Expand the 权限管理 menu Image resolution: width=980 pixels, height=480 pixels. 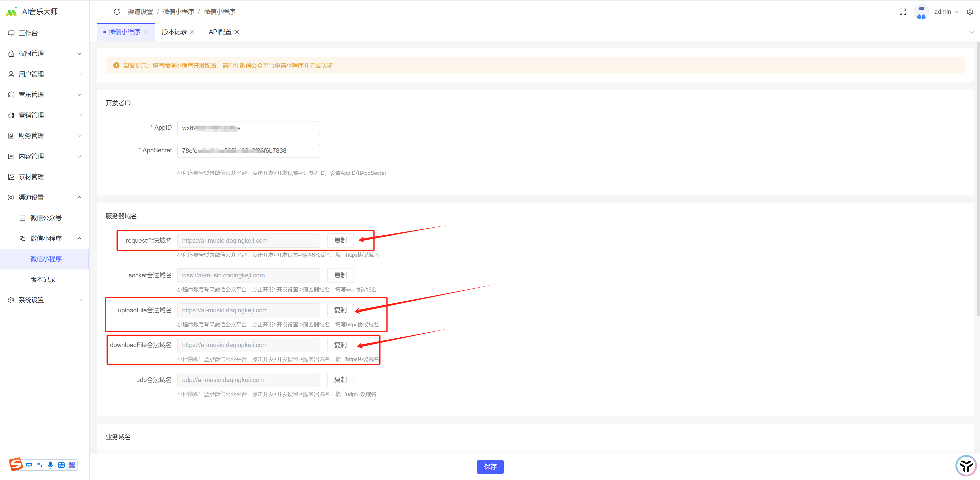pos(79,54)
